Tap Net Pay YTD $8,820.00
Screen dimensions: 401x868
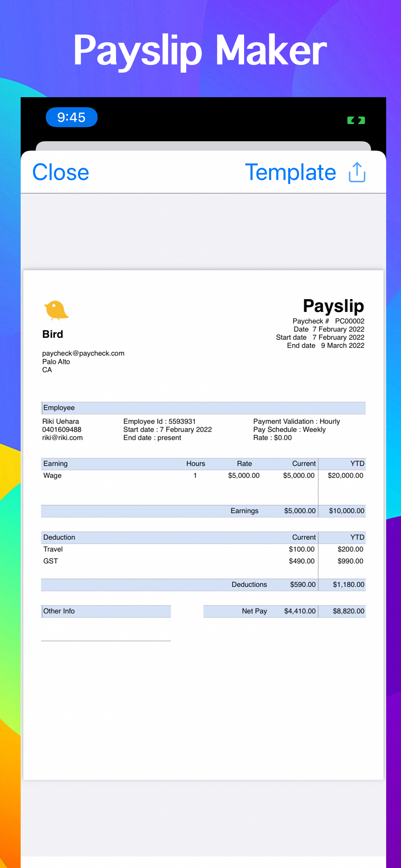coord(348,611)
